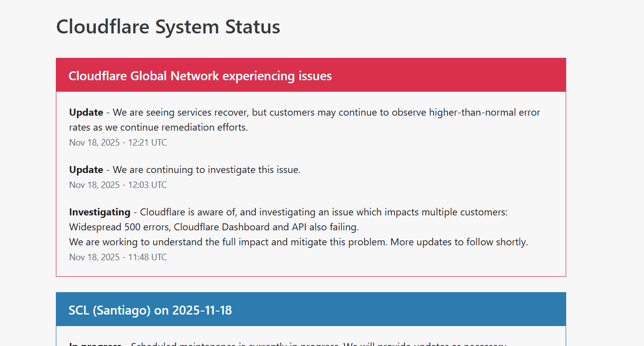The width and height of the screenshot is (644, 346).
Task: Open the Cloudflare Global Network experiencing issues incident
Action: [x=200, y=76]
